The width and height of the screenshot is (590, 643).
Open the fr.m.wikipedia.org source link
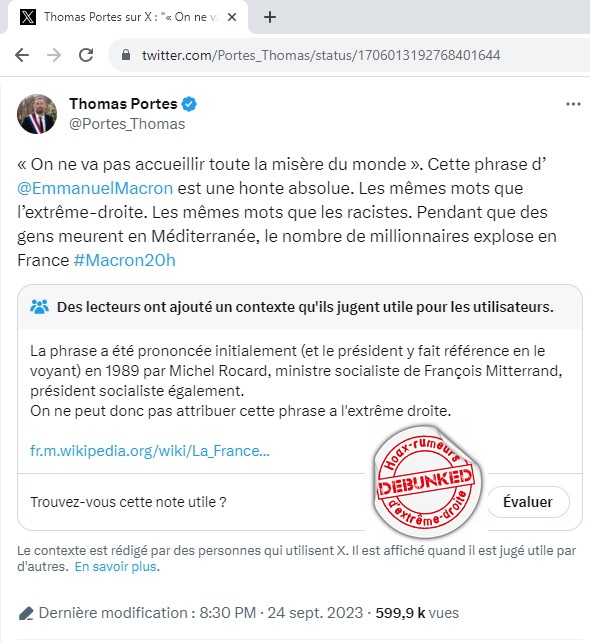click(x=150, y=451)
